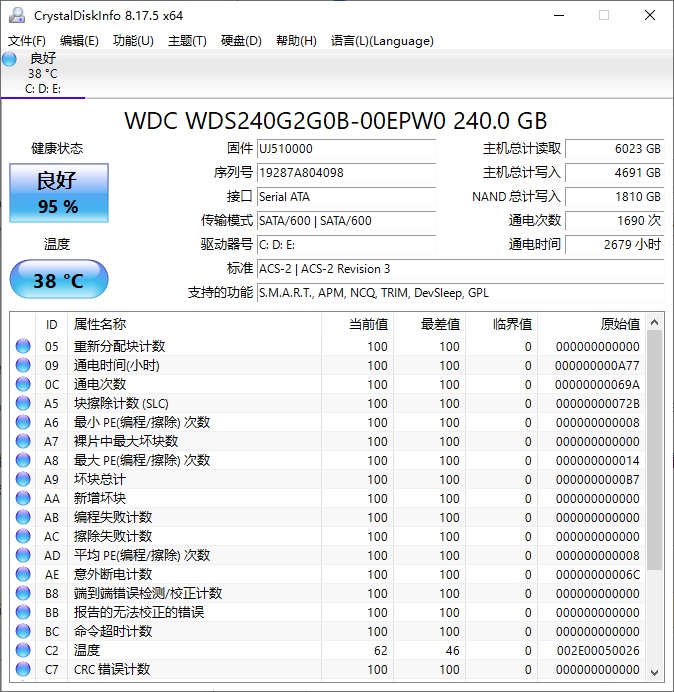Open the 主题(T) menu
Viewport: 674px width, 692px height.
[x=187, y=41]
